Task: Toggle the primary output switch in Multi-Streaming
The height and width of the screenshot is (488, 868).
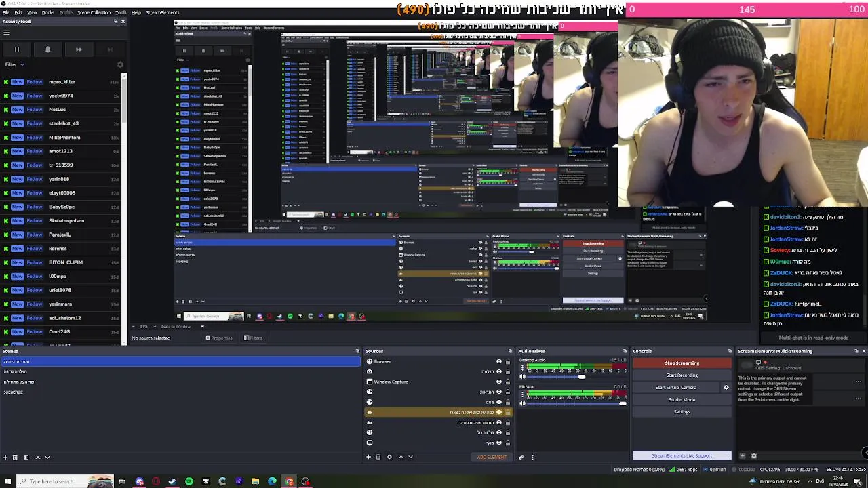Action: tap(747, 365)
